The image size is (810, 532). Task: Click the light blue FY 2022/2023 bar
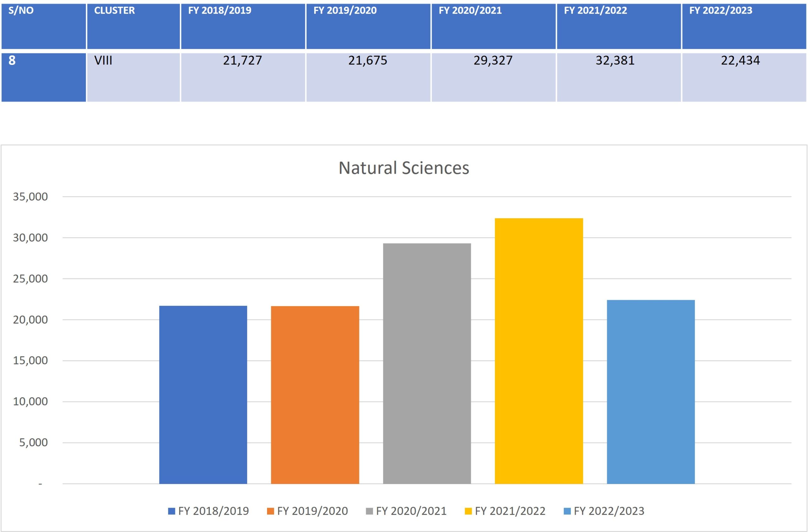(x=651, y=391)
